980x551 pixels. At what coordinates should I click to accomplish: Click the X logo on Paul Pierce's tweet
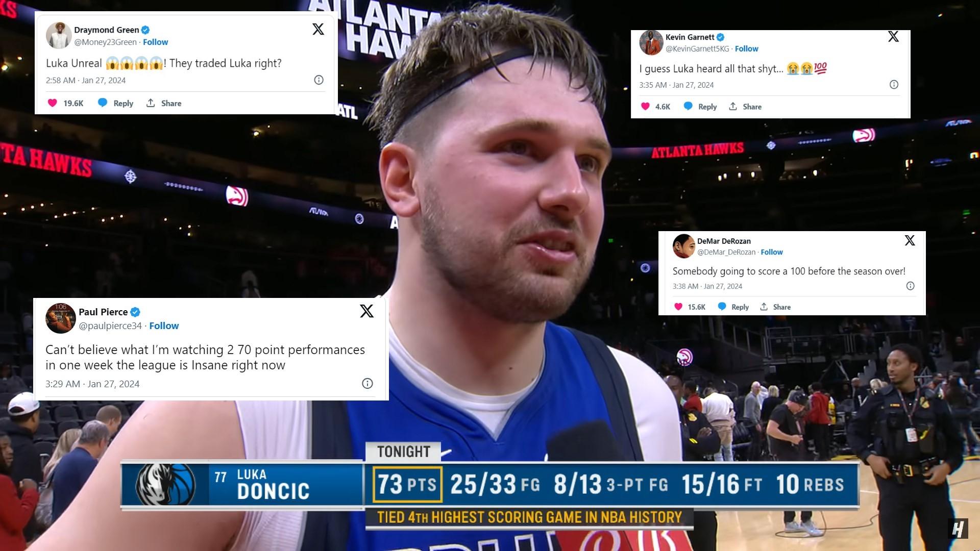(x=366, y=311)
